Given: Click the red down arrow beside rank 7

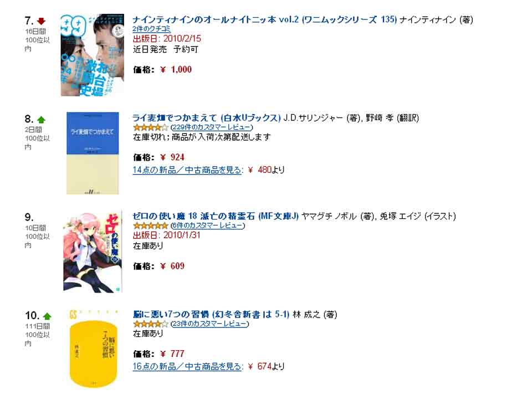Looking at the screenshot, I should (41, 22).
